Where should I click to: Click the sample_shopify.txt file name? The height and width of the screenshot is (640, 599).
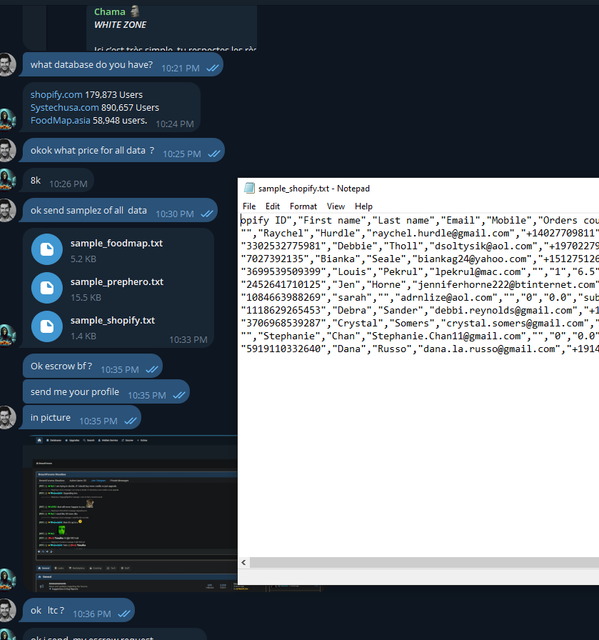click(x=112, y=320)
